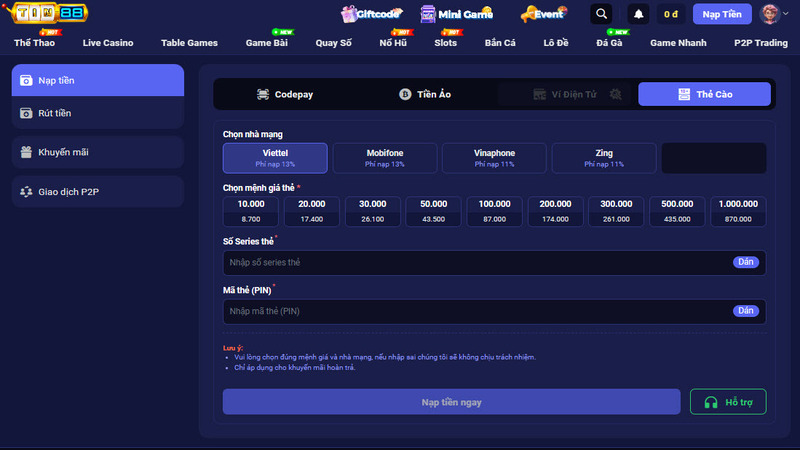Open the Giftcode gift box icon

tap(348, 14)
